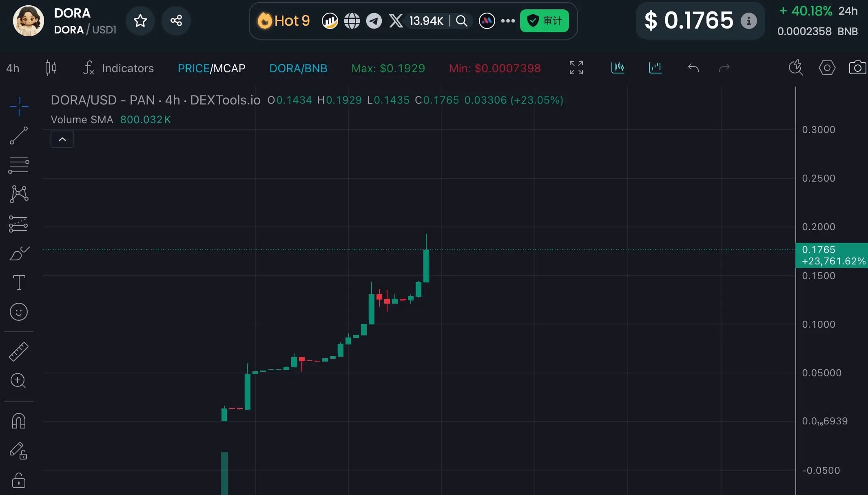Toggle the volume bars chart icon

(655, 68)
